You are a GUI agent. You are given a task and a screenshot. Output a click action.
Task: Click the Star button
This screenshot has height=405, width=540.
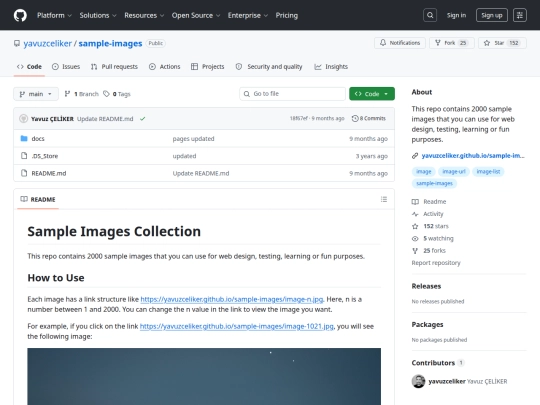pyautogui.click(x=502, y=43)
